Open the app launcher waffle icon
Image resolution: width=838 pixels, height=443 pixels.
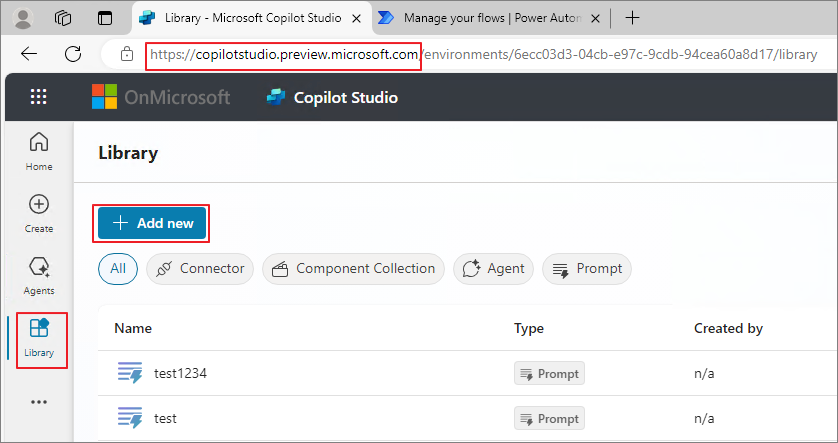click(x=38, y=97)
